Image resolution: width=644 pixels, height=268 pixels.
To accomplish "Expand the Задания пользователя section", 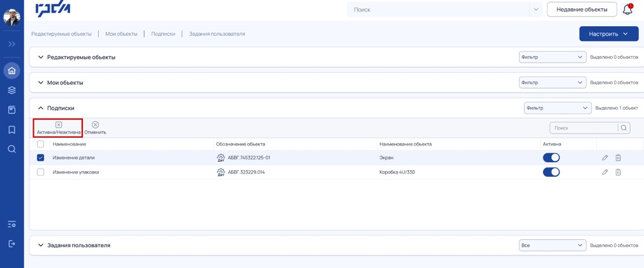I will click(x=40, y=246).
